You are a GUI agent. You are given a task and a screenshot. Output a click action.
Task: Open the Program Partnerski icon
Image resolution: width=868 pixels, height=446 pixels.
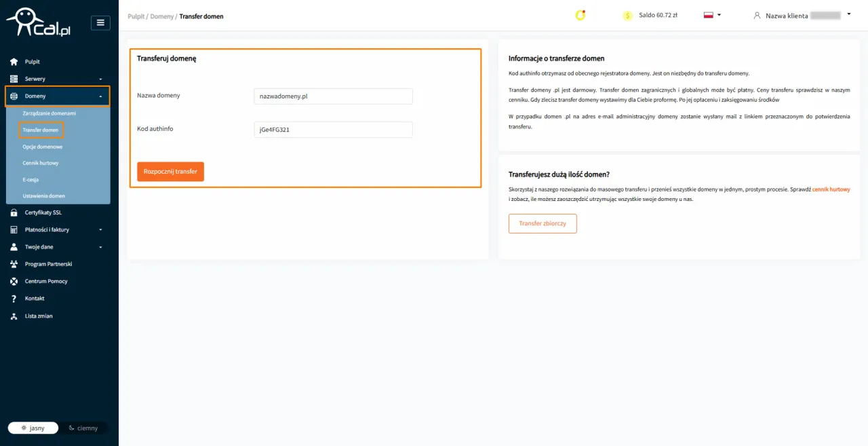pyautogui.click(x=14, y=264)
